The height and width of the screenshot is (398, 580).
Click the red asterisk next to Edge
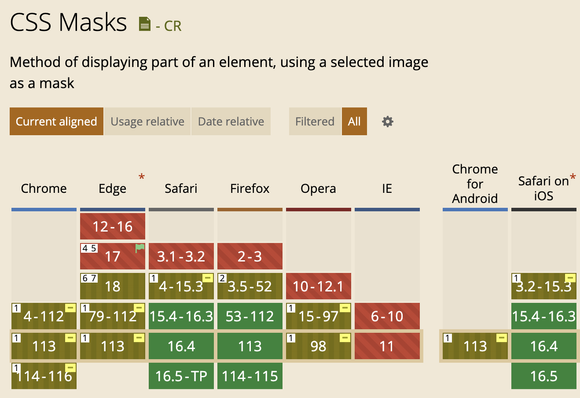141,177
